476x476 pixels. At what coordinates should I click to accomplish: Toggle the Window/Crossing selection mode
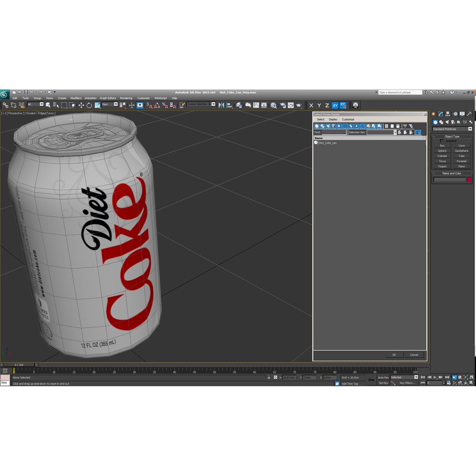pos(72,105)
